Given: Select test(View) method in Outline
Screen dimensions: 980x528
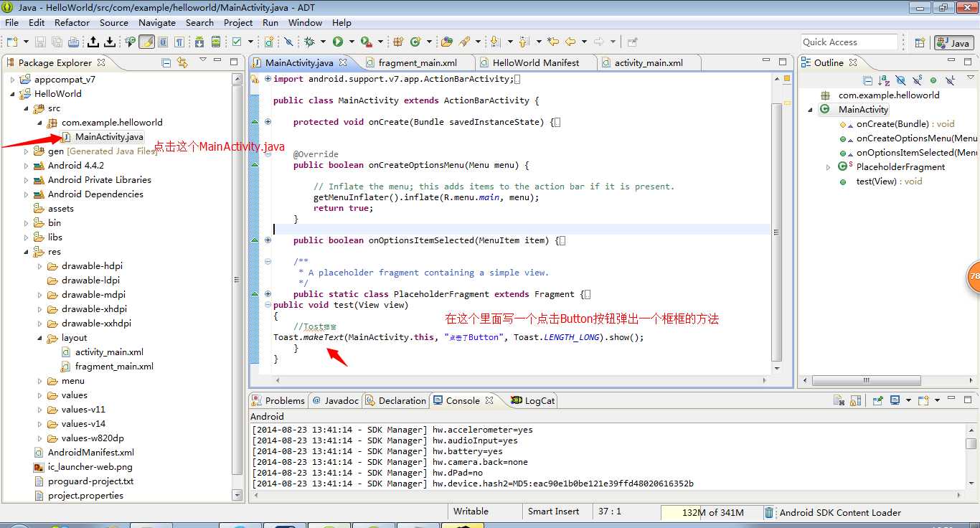Looking at the screenshot, I should click(889, 181).
